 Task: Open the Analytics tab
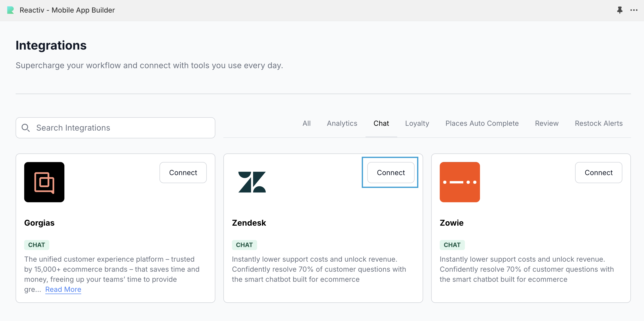(342, 123)
